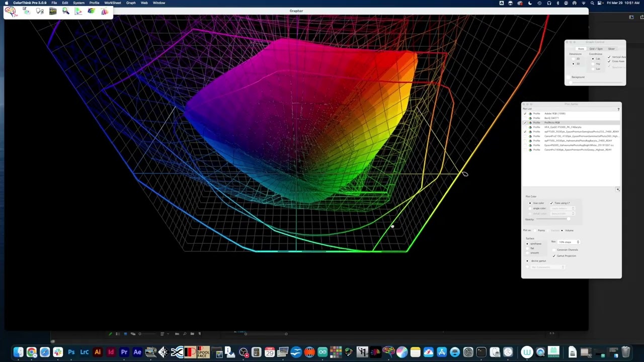Click the add plot item plus button
The image size is (644, 362).
(618, 190)
